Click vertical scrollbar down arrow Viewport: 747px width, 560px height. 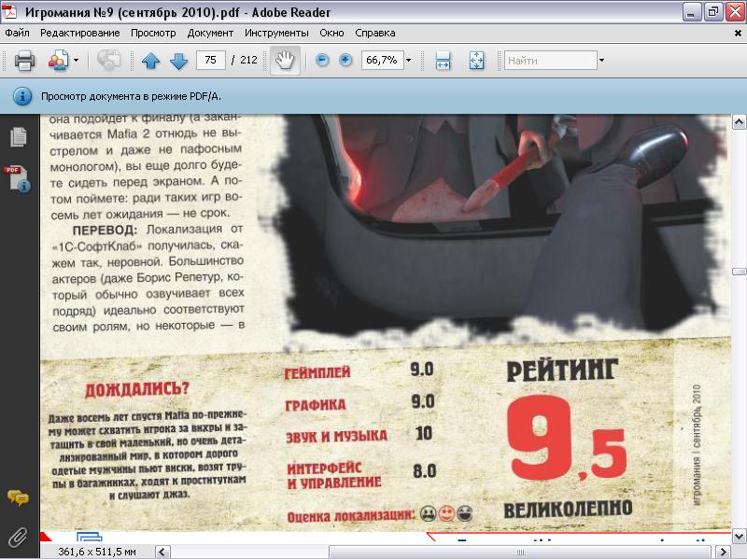(x=739, y=536)
